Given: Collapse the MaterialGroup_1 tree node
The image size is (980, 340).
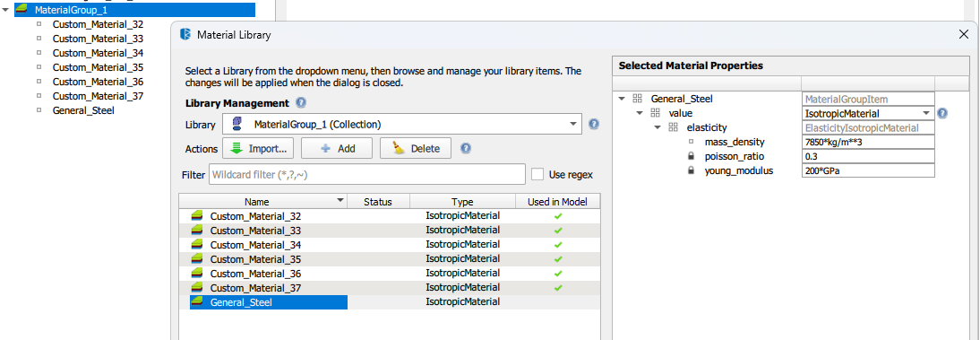Looking at the screenshot, I should pos(5,10).
